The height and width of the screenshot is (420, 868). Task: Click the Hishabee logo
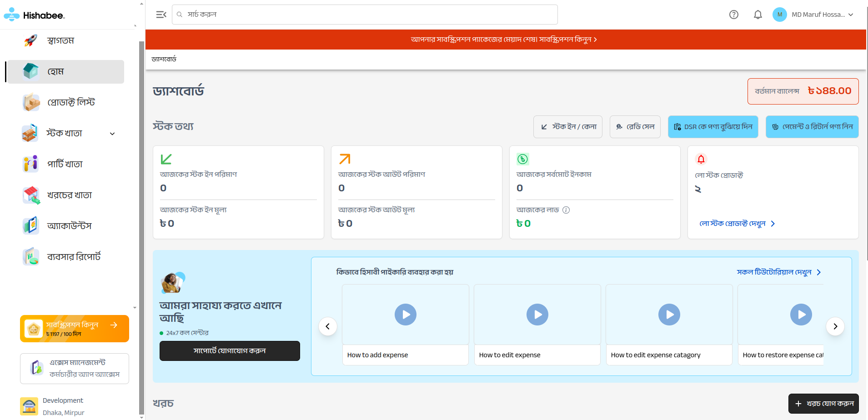point(35,15)
